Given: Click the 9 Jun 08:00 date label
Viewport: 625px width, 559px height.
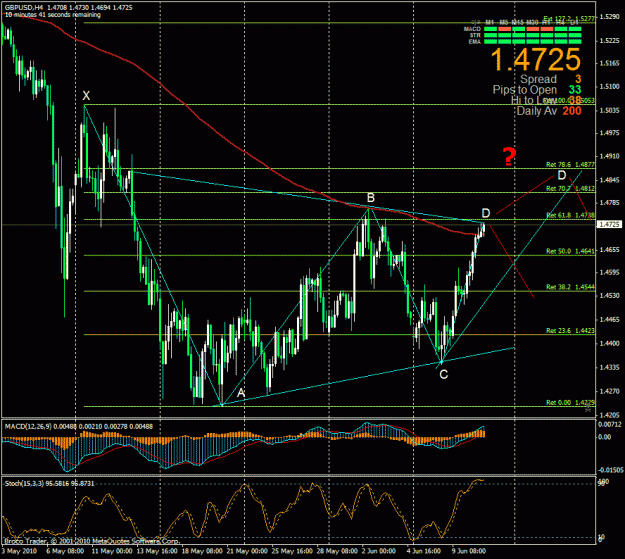Looking at the screenshot, I should click(469, 551).
